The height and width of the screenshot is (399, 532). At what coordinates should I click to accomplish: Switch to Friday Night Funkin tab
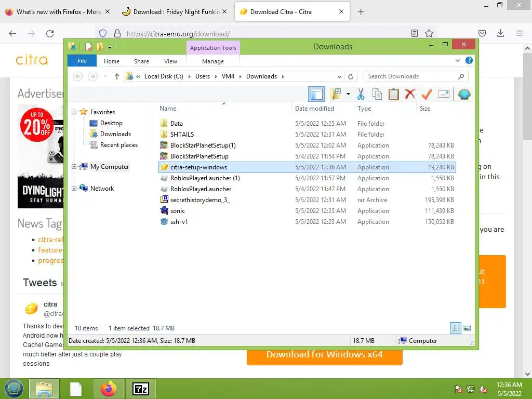[175, 12]
